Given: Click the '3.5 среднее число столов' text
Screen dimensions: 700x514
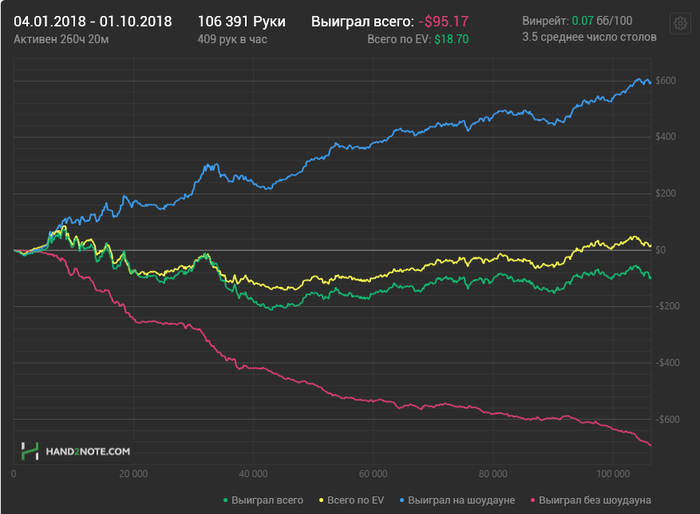Looking at the screenshot, I should click(589, 37).
